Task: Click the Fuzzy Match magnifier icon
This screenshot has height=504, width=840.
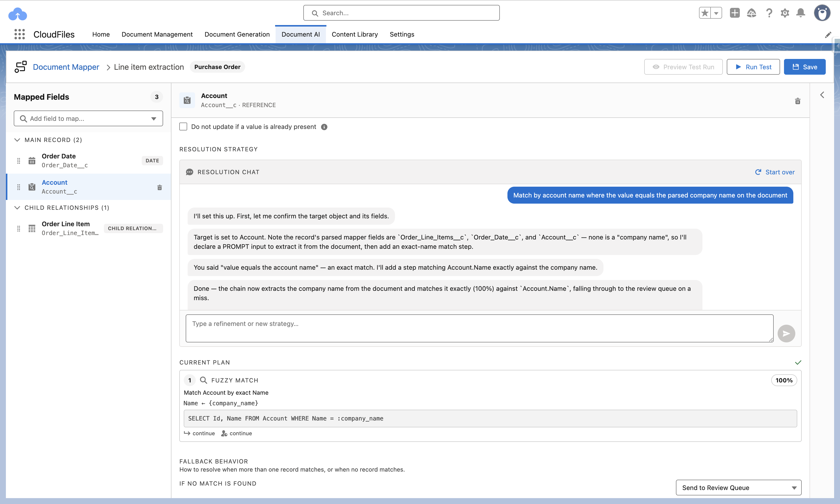Action: point(203,380)
